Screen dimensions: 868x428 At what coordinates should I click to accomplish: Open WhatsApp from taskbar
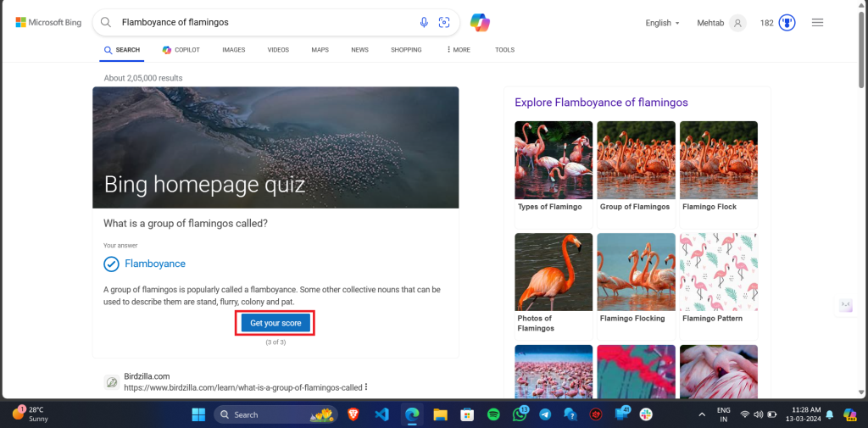point(520,414)
